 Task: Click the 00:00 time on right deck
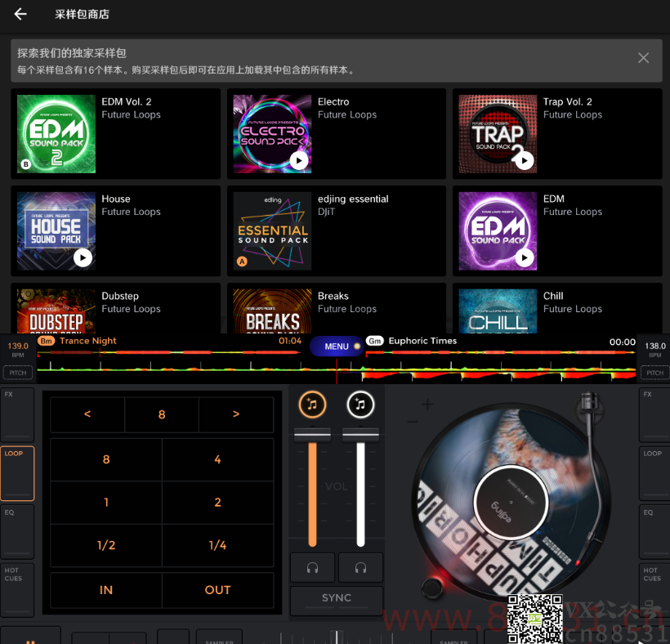(622, 342)
